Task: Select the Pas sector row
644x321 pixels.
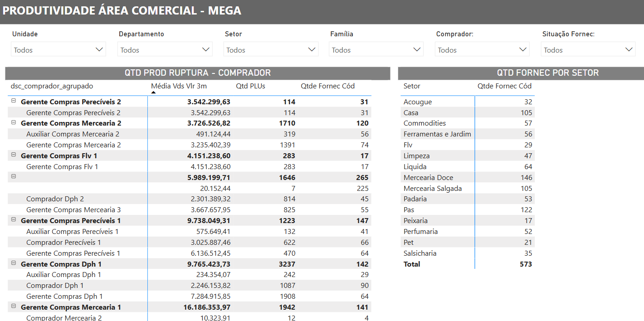Action: click(468, 209)
